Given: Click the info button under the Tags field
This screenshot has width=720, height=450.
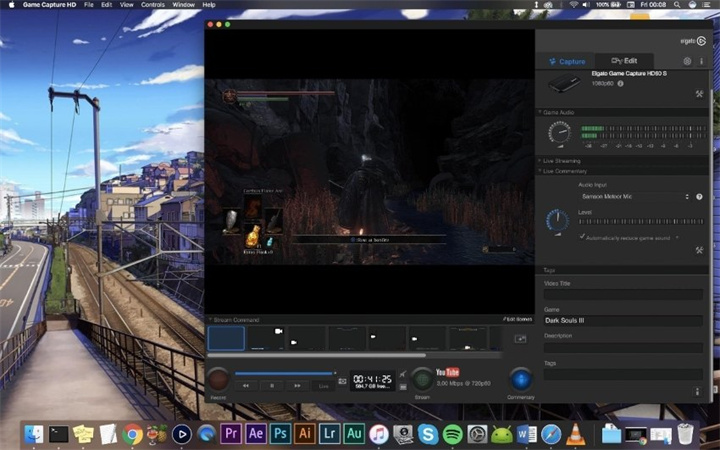Looking at the screenshot, I should [x=697, y=391].
